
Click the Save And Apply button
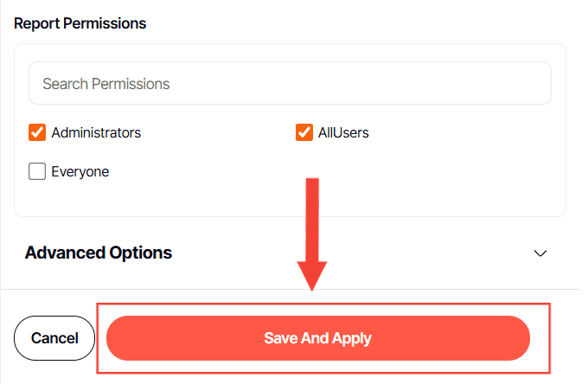point(317,338)
